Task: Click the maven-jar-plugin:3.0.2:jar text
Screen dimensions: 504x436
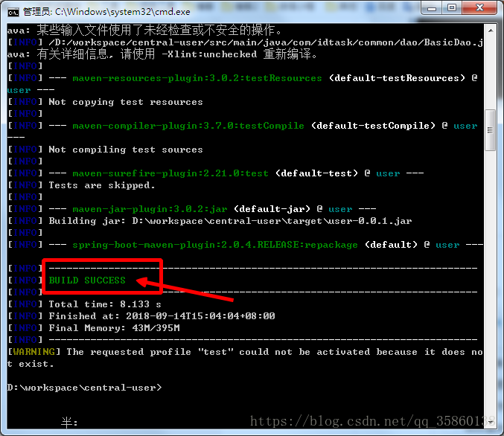Action: pos(150,209)
